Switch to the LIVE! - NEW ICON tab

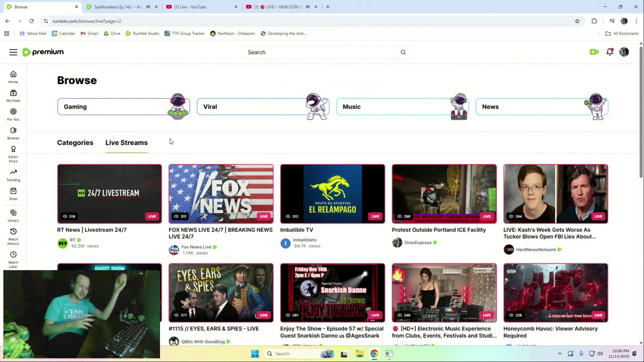pos(282,7)
